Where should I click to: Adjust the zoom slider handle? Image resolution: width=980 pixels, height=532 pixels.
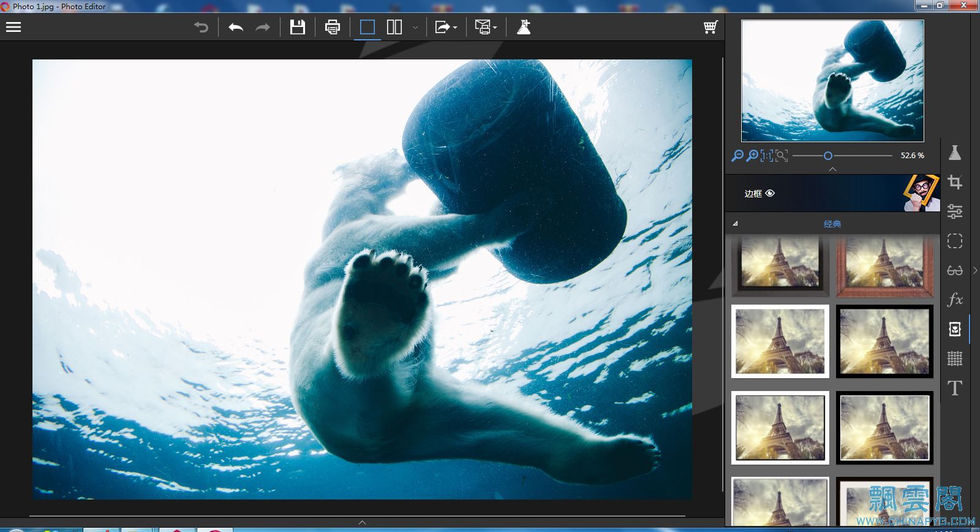[828, 156]
